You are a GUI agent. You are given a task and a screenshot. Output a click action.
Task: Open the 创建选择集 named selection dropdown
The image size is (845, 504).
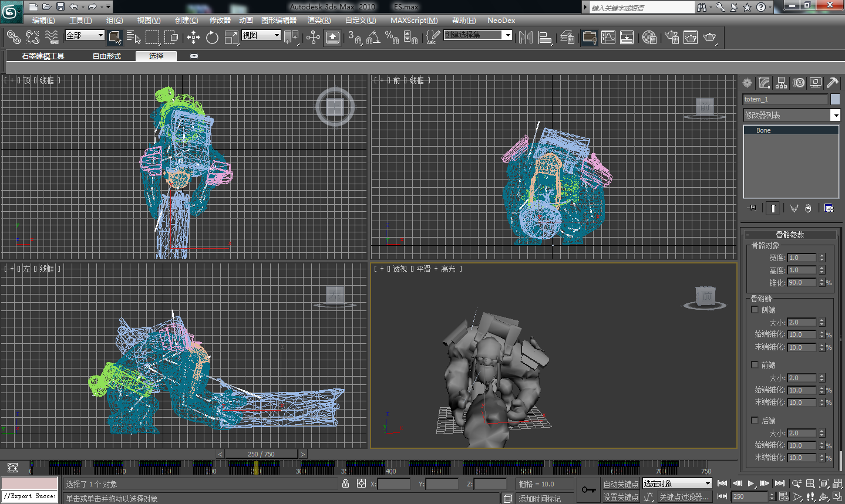(478, 35)
